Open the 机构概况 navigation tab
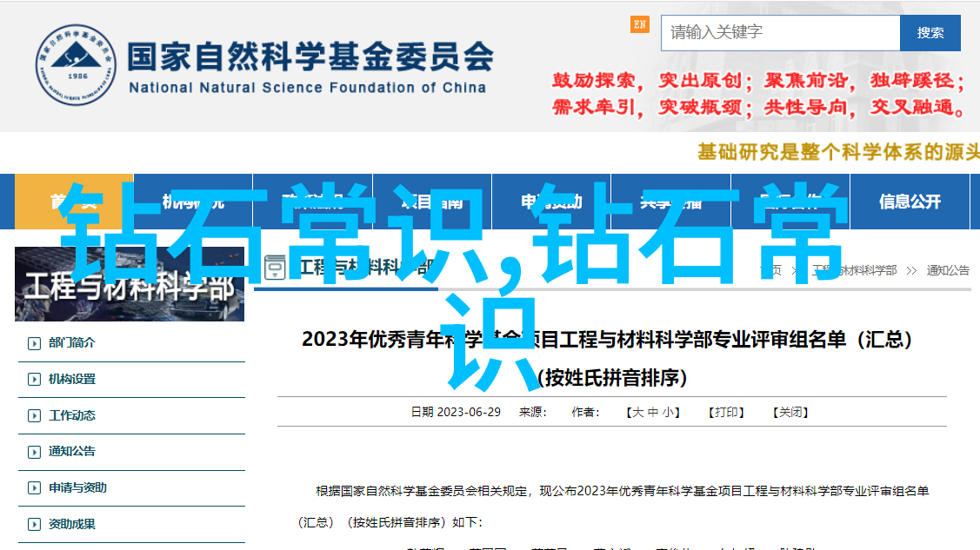 point(193,202)
